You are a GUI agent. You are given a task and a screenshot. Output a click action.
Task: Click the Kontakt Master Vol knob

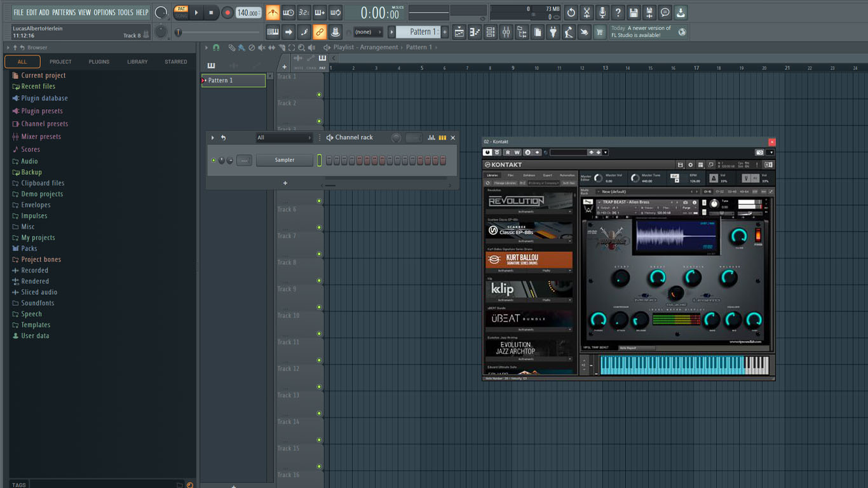[598, 179]
